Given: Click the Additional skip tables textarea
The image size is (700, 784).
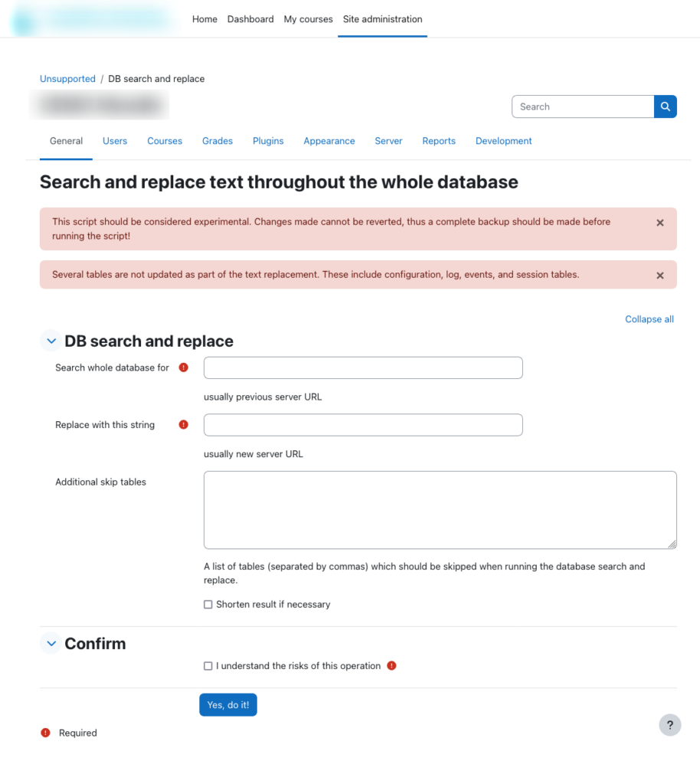Looking at the screenshot, I should (x=440, y=510).
